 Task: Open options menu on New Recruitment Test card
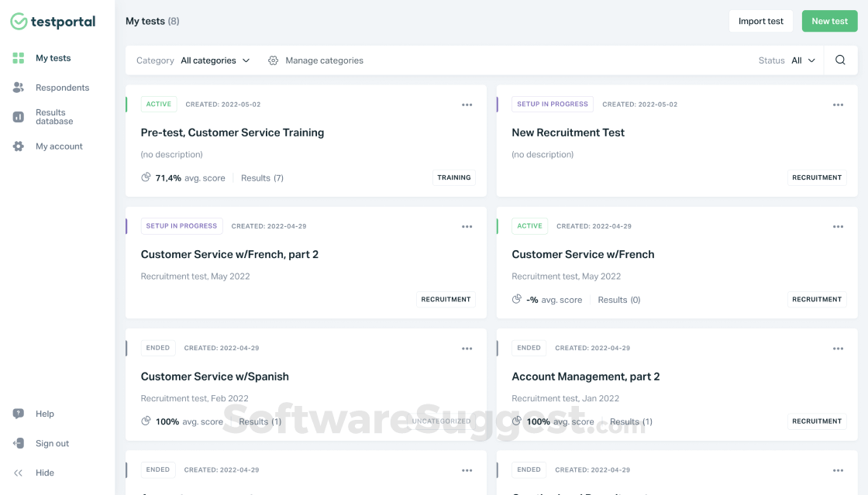838,104
